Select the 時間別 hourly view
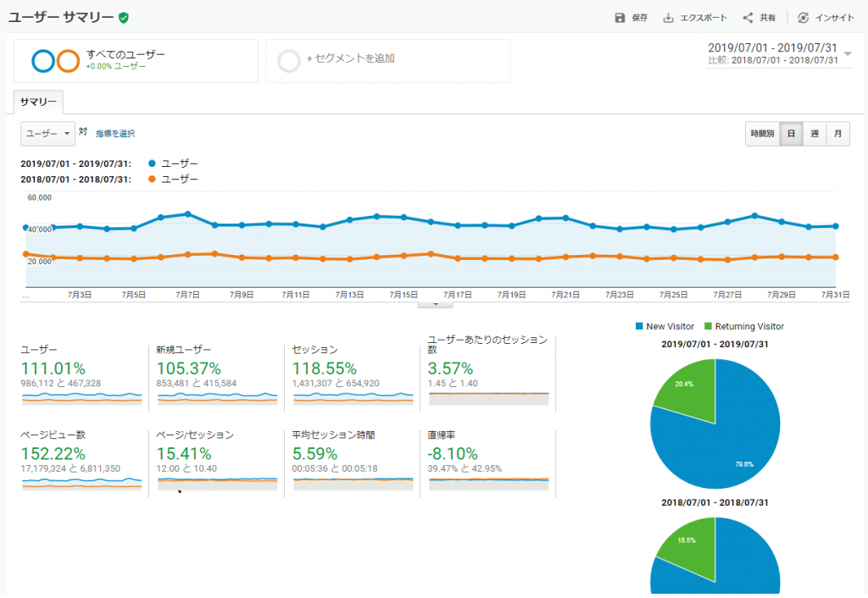Image resolution: width=868 pixels, height=598 pixels. pos(762,134)
